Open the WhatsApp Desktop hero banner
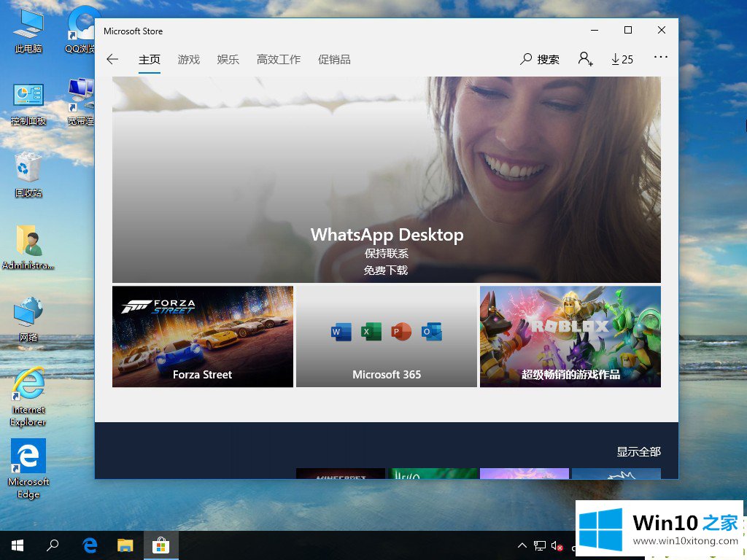 pos(387,179)
